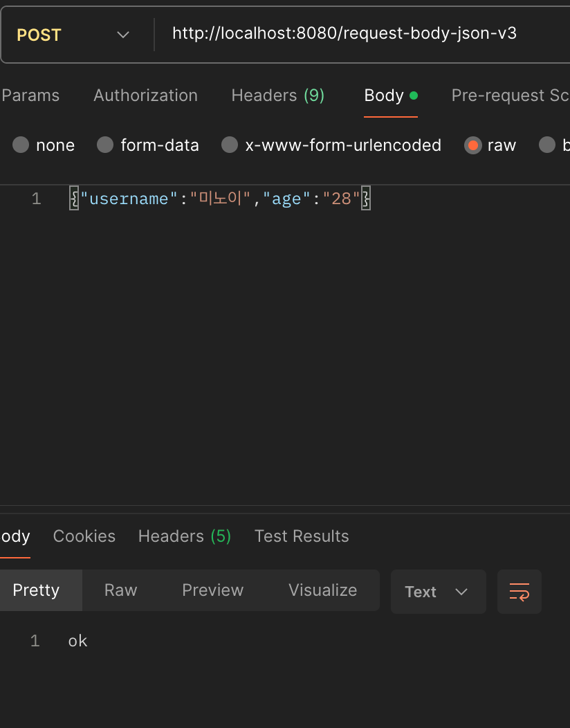Open the Test Results tab
Screen dimensions: 570x728
[x=301, y=536]
